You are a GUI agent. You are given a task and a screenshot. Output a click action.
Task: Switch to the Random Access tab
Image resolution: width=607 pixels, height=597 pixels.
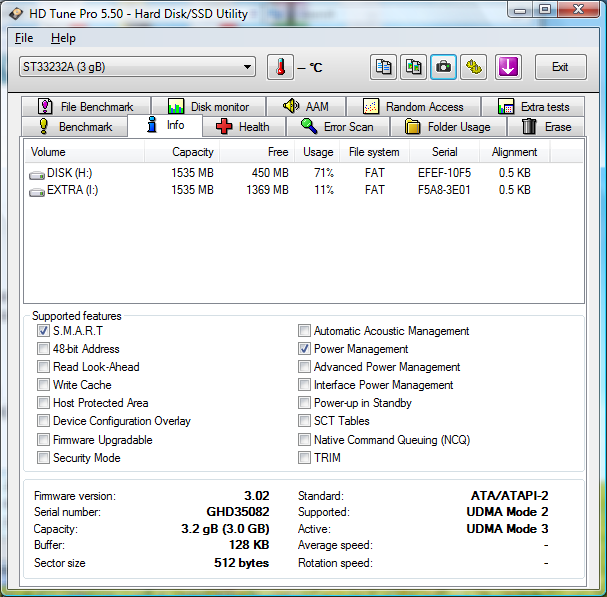(413, 106)
